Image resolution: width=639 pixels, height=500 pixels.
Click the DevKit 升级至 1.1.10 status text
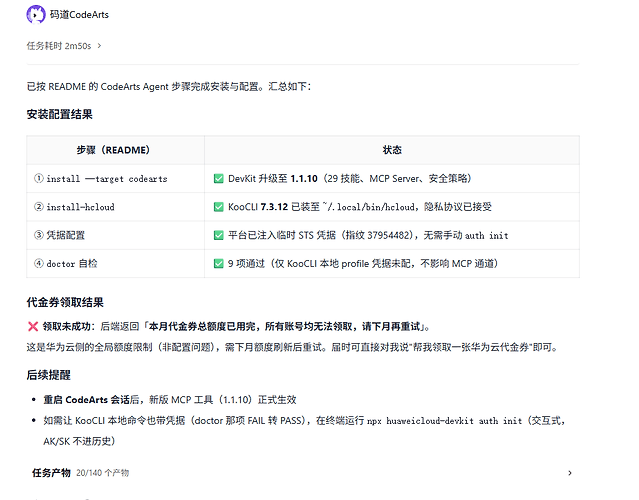click(350, 178)
